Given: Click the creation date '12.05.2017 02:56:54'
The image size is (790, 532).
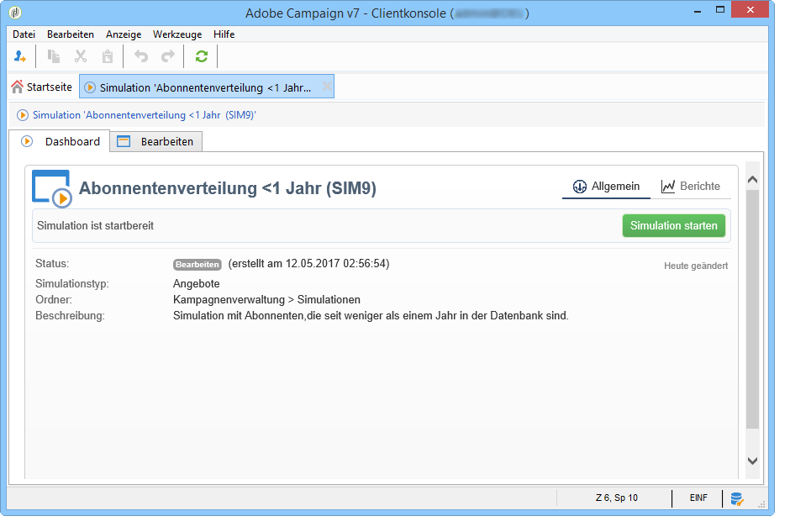Looking at the screenshot, I should point(338,264).
